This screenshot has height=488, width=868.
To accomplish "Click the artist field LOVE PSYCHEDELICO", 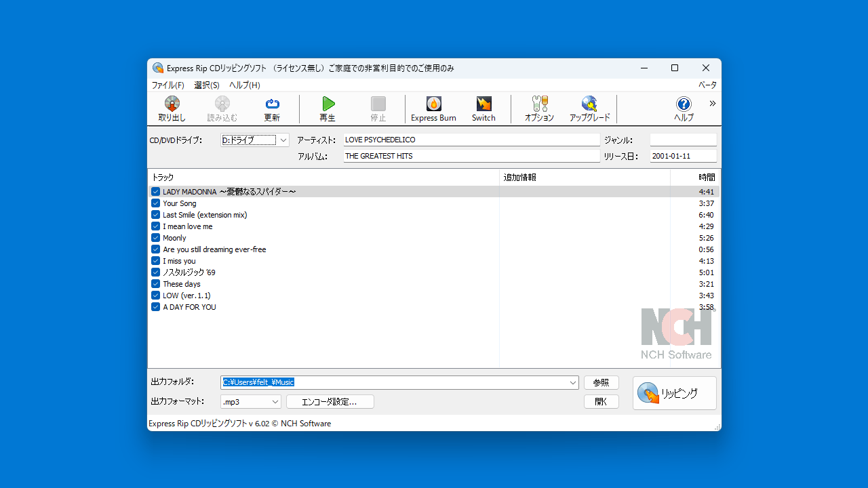I will tap(471, 140).
